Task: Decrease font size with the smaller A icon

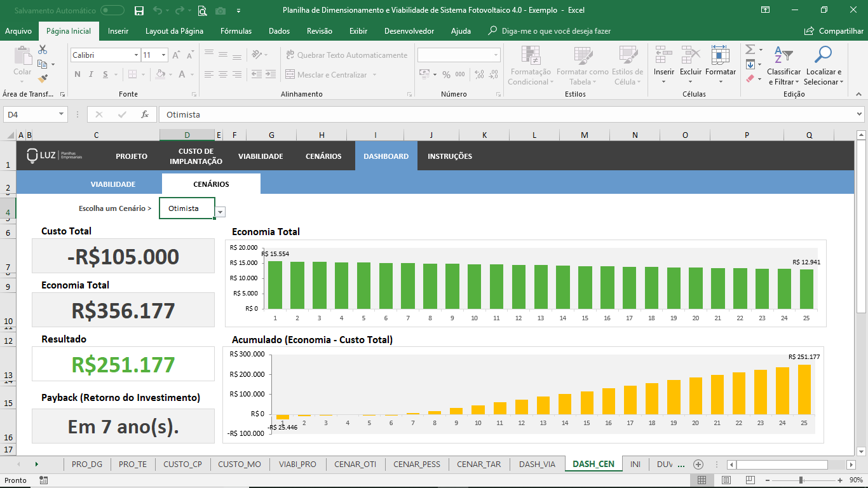Action: (191, 55)
